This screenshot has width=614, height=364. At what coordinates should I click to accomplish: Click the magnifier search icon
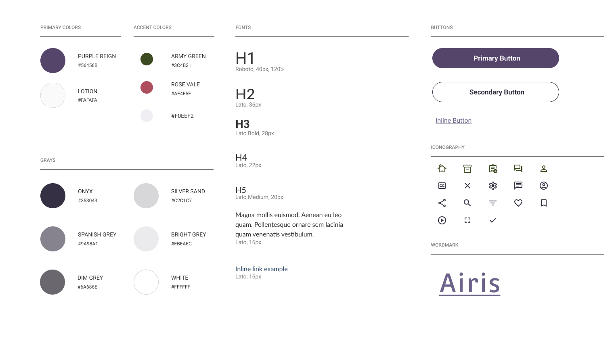click(x=467, y=203)
